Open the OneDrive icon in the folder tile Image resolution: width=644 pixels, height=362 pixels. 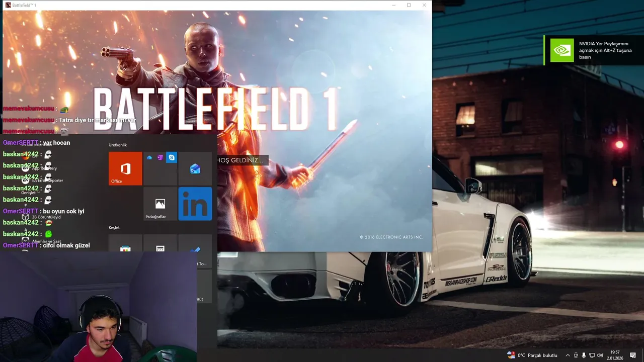point(149,157)
